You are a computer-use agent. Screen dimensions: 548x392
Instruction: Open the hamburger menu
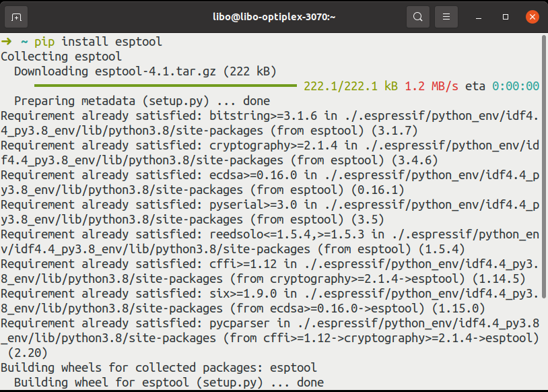[x=446, y=17]
